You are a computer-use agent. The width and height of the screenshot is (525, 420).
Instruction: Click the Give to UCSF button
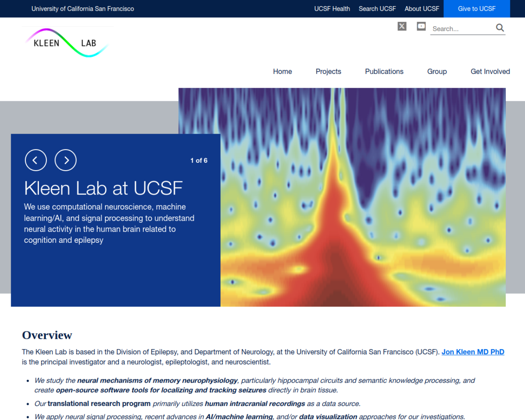click(477, 9)
